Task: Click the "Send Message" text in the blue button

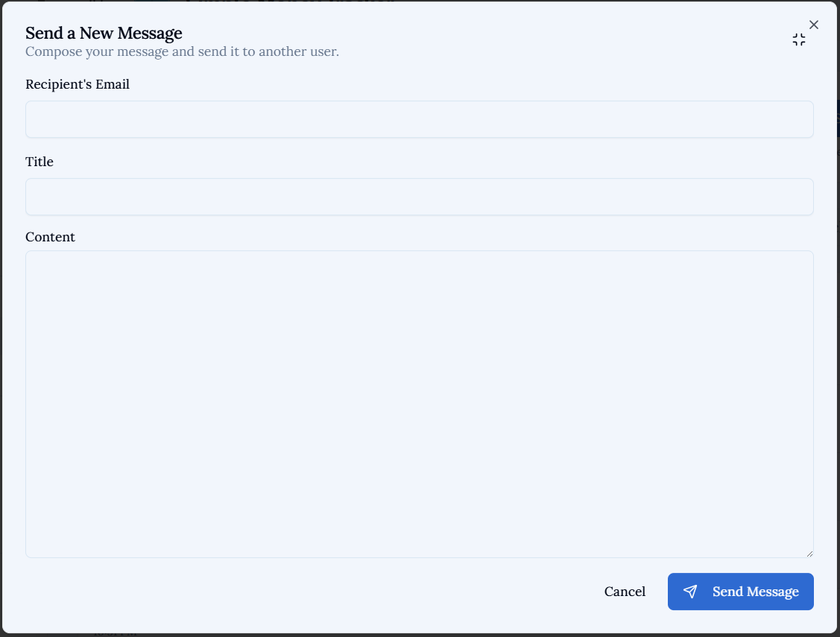Action: click(755, 592)
